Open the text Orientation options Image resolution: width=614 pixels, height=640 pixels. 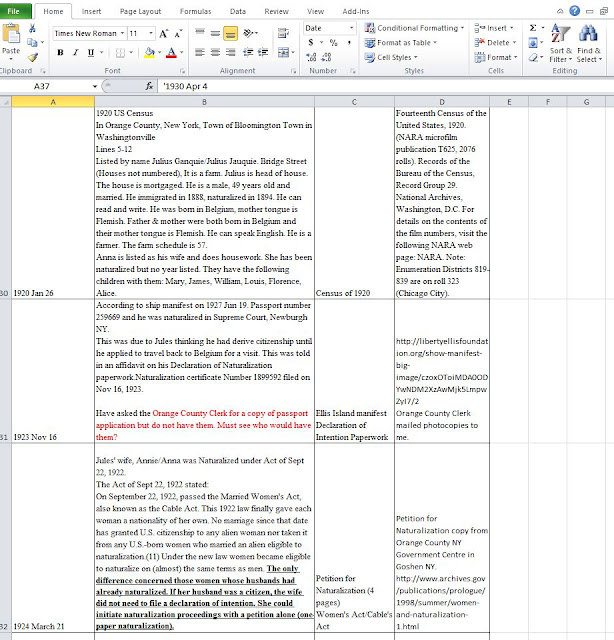(x=248, y=33)
